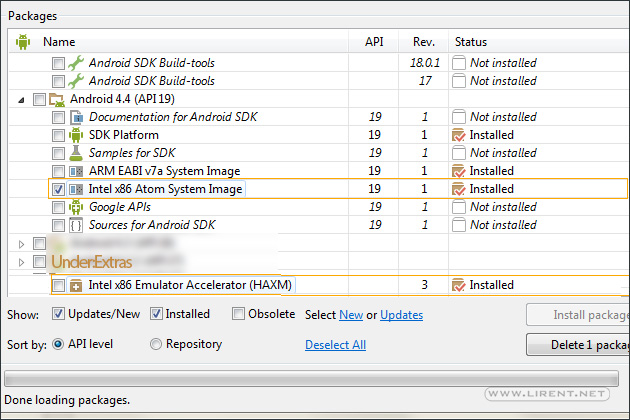Click not-installed status icon for Documentation row
The image size is (630, 420).
pos(459,117)
